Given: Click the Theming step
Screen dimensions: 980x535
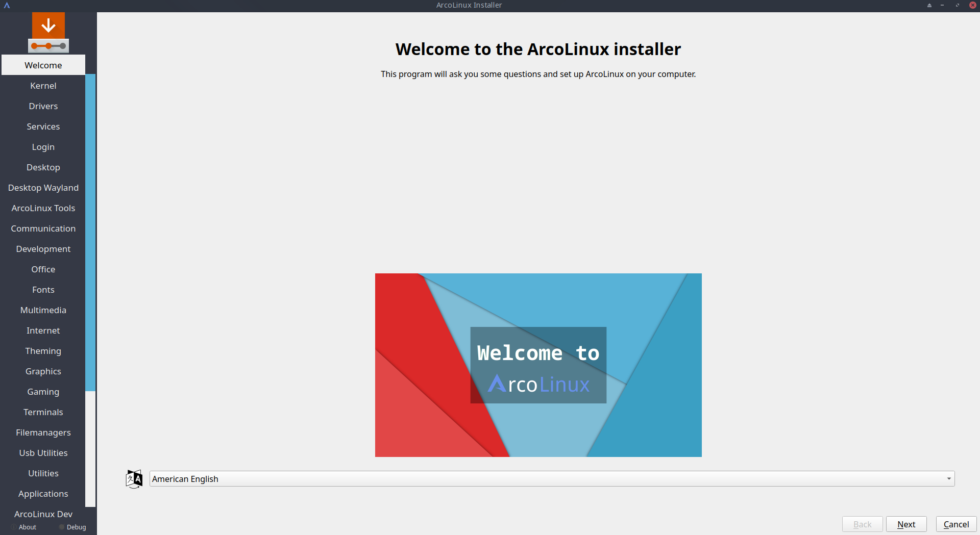Looking at the screenshot, I should pyautogui.click(x=43, y=351).
